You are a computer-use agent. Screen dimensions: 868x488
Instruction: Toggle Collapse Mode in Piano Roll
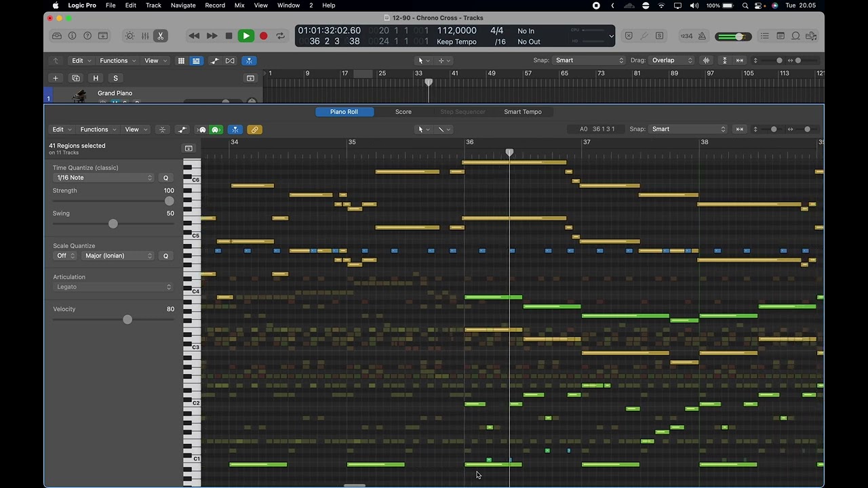pos(162,129)
